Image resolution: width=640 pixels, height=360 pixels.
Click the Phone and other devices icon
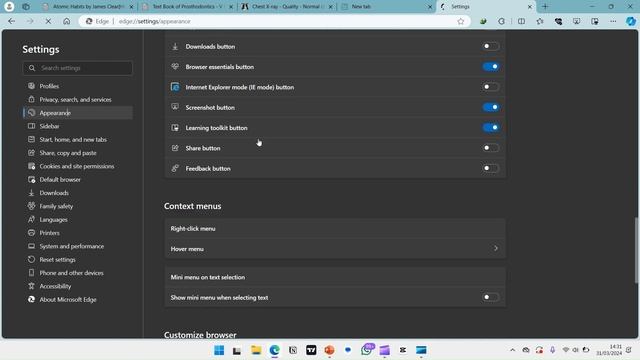point(31,273)
